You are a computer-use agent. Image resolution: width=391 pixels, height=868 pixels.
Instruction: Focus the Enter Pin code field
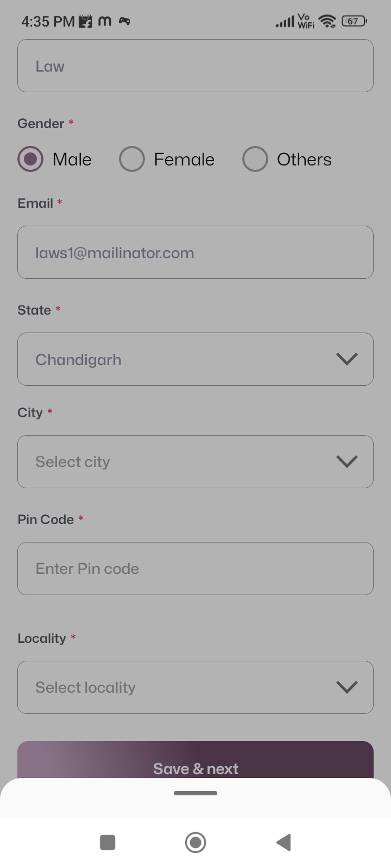coord(195,569)
